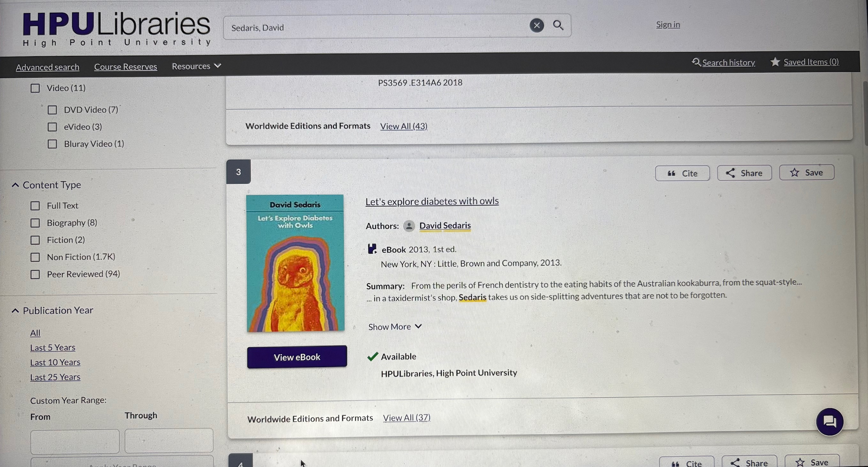The width and height of the screenshot is (868, 467).
Task: Click the From year input field
Action: pos(75,441)
